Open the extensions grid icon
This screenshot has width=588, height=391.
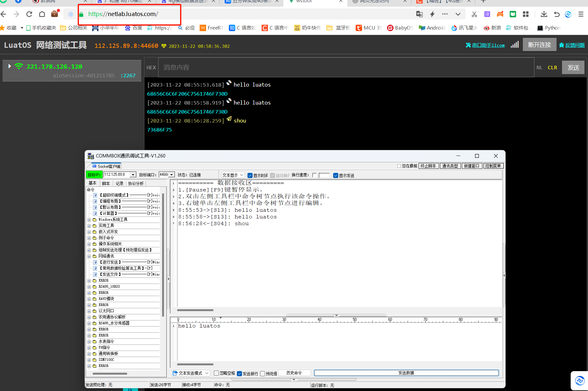[526, 14]
